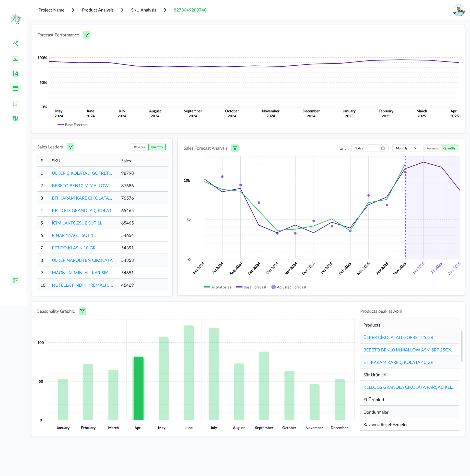Click the highlighted April seasonality bar
This screenshot has width=470, height=476.
coord(138,388)
